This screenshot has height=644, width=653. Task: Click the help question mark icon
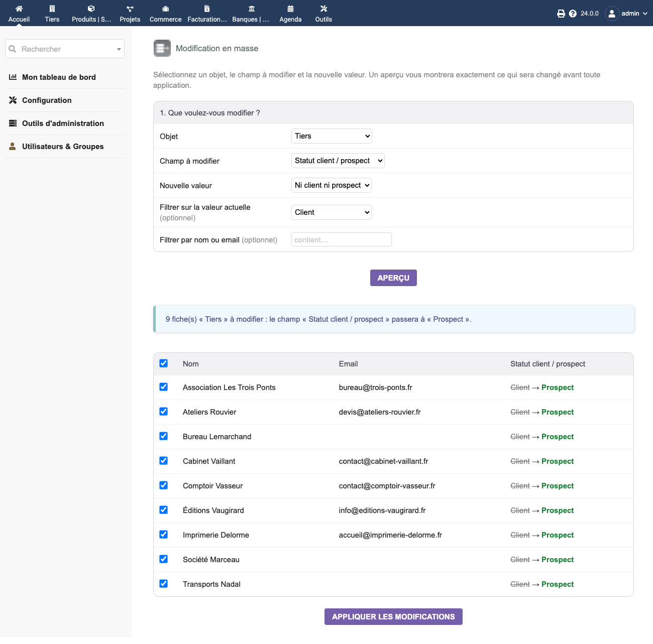(573, 14)
